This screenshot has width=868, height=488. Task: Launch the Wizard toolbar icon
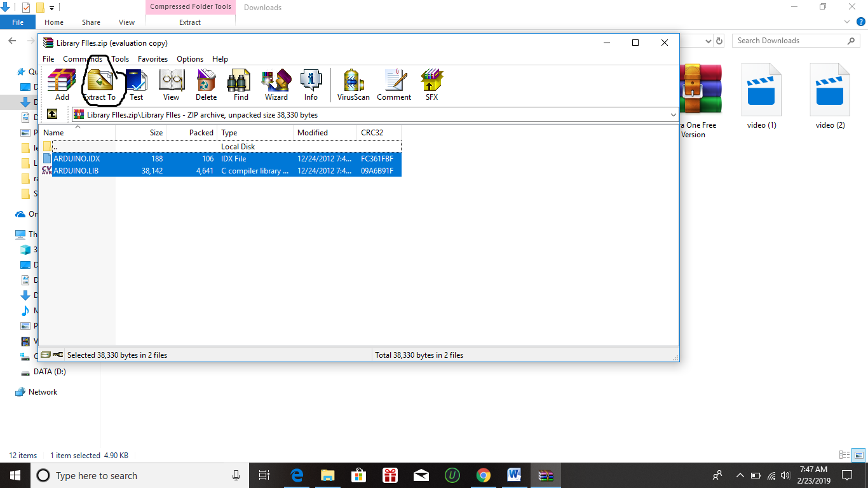[276, 85]
